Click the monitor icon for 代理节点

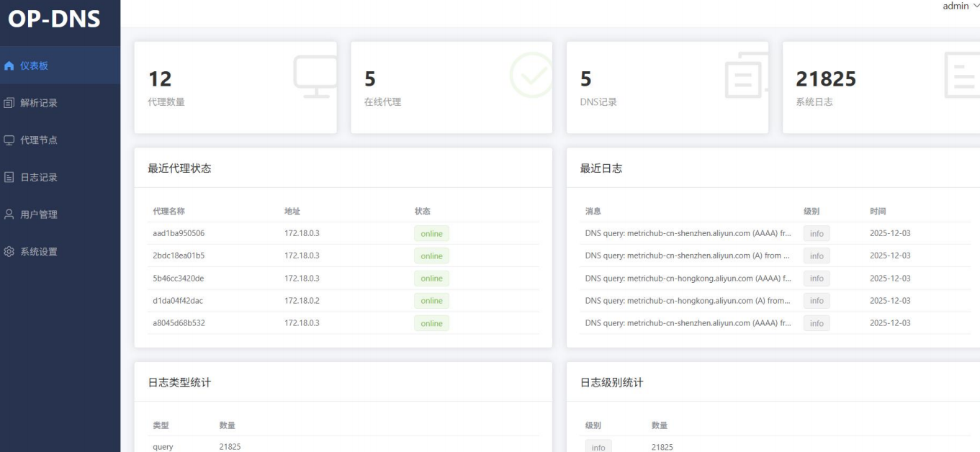(9, 140)
